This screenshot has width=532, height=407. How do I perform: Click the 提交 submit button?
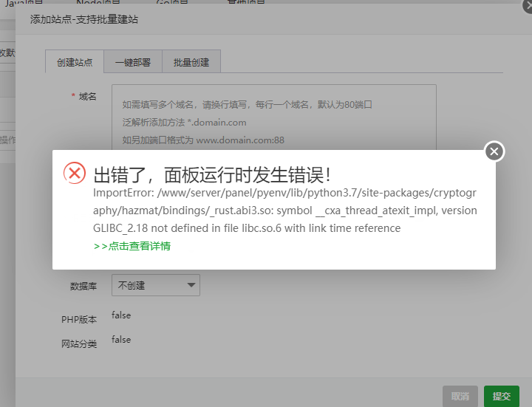point(502,396)
